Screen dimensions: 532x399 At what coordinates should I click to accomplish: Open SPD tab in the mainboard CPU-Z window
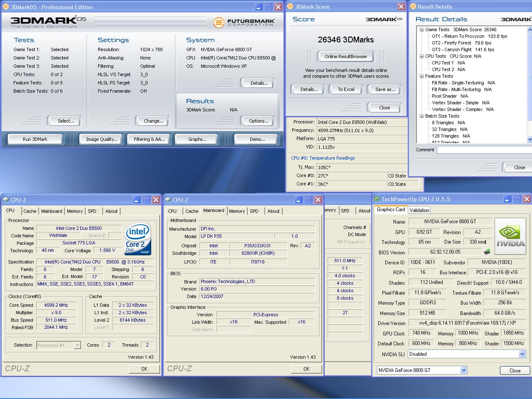click(x=254, y=211)
